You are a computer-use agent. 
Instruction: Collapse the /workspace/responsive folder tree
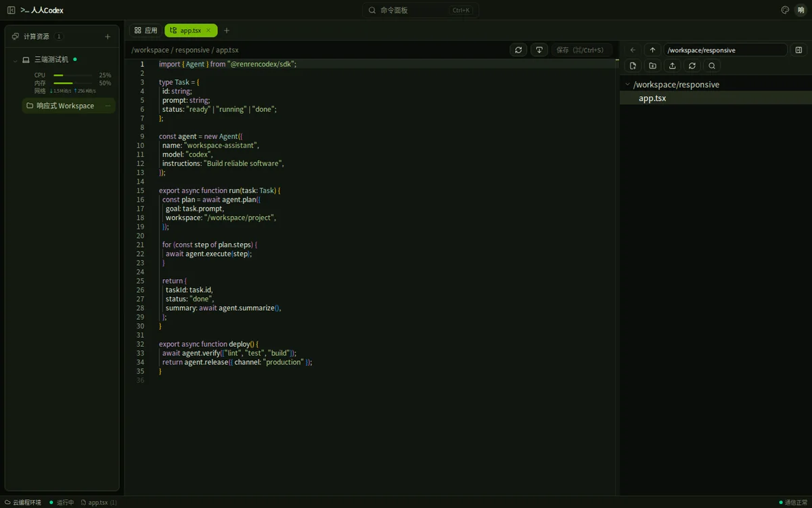(628, 85)
